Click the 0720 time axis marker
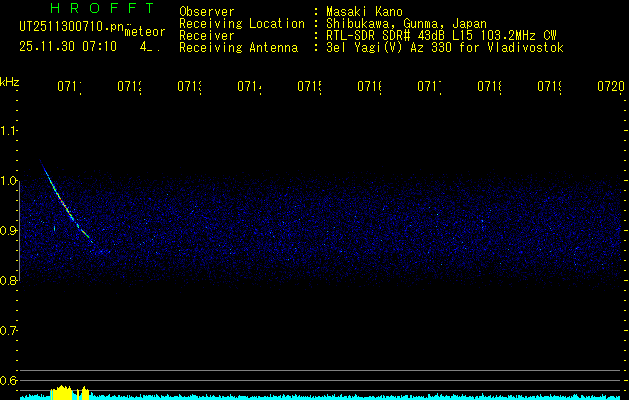629x400 pixels. [610, 88]
